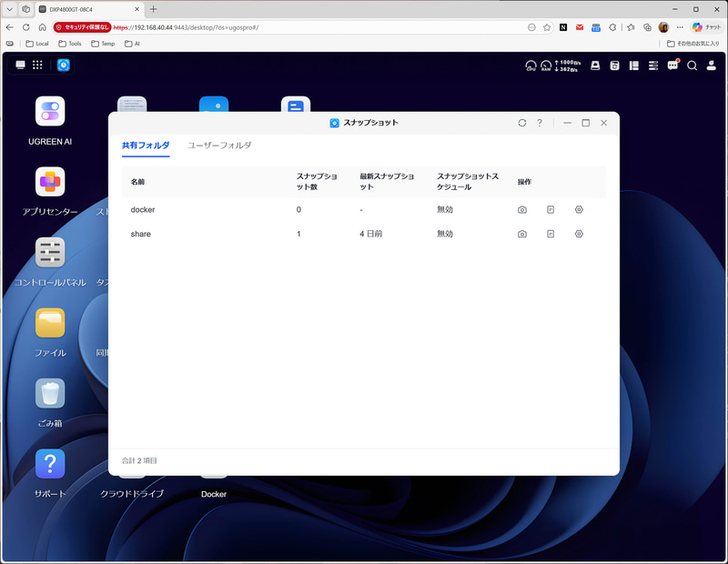Open the AI bookmarks folder
728x564 pixels.
coord(132,44)
